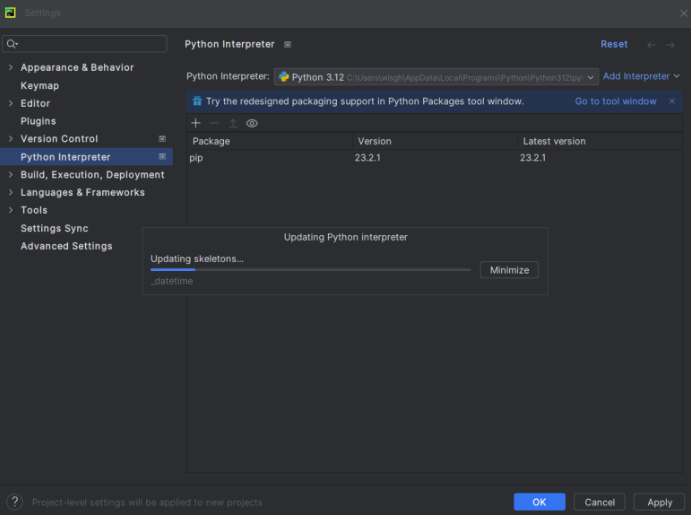Click the project-level icon on the Version Control row
Screen dimensions: 691x515
tap(162, 139)
